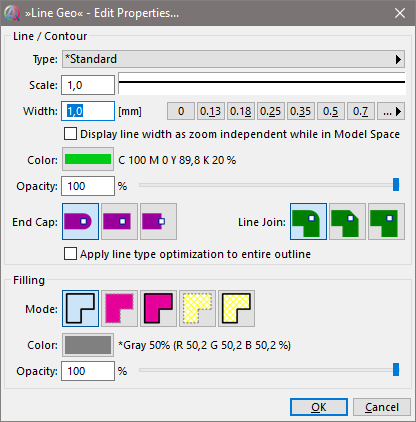
Task: Select the flat butt end cap icon
Action: click(x=158, y=222)
